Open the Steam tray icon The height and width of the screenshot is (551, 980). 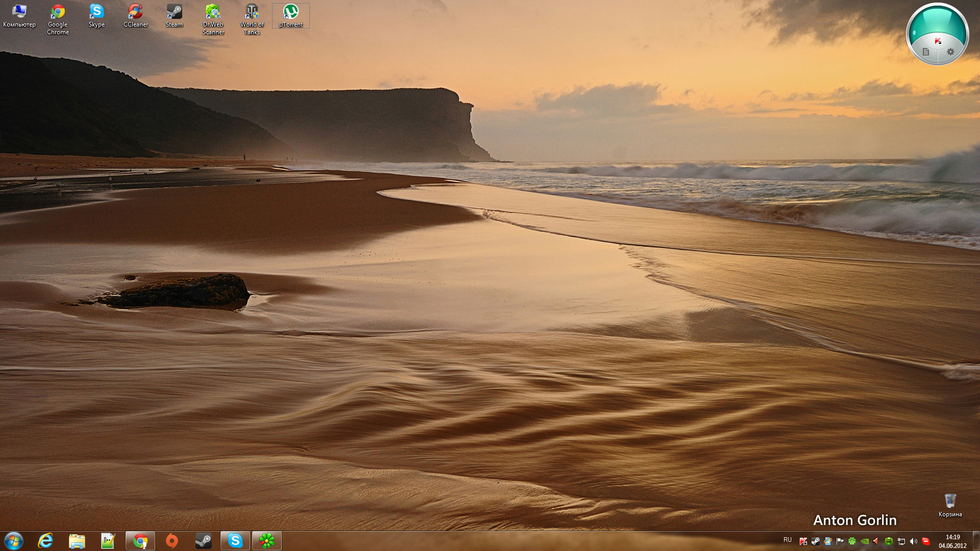click(x=816, y=541)
